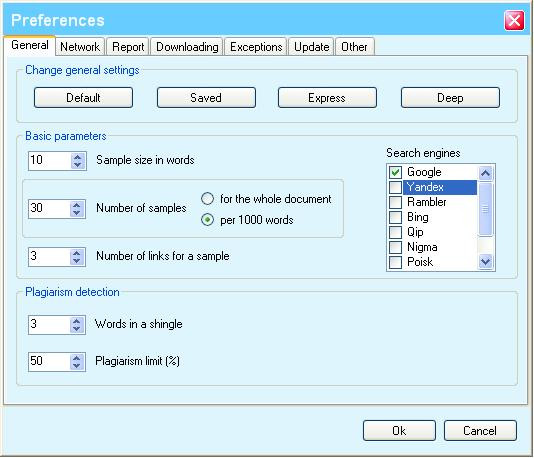This screenshot has height=458, width=534.
Task: Decrease sample size in words
Action: (x=77, y=165)
